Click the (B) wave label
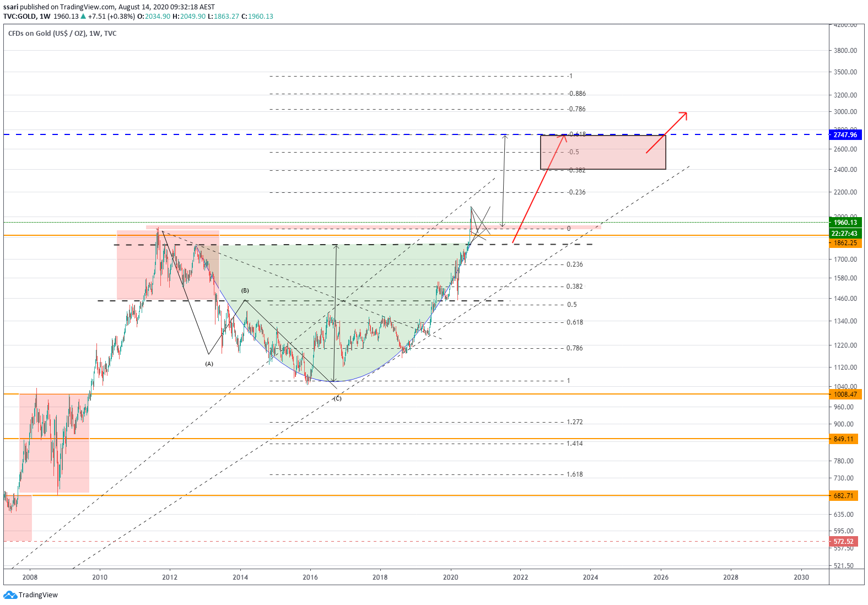This screenshot has height=605, width=868. pyautogui.click(x=245, y=290)
